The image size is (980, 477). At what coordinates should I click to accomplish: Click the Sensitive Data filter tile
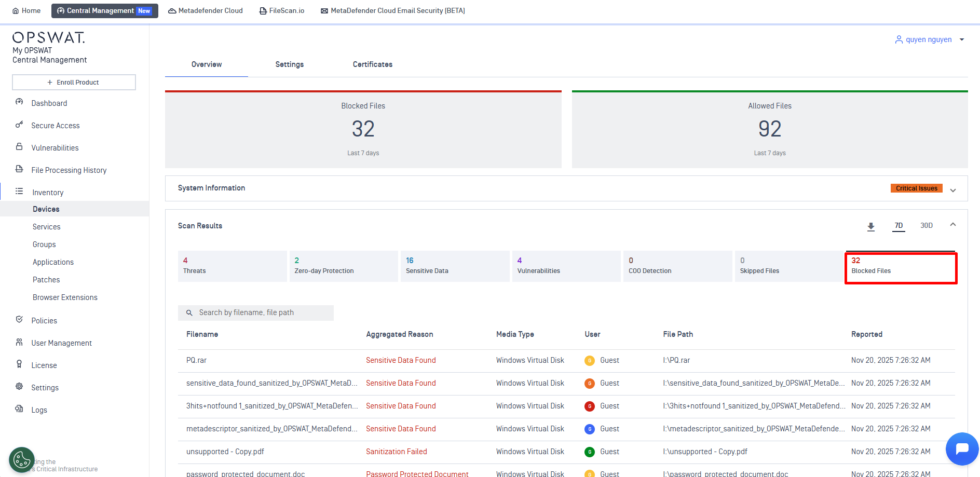tap(455, 266)
